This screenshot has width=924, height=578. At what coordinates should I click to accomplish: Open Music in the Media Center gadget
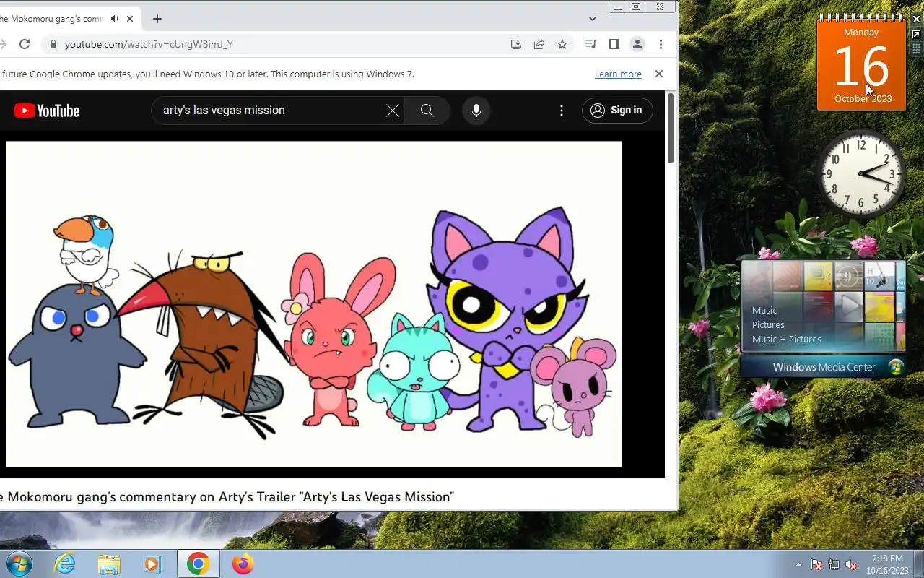[x=764, y=310]
